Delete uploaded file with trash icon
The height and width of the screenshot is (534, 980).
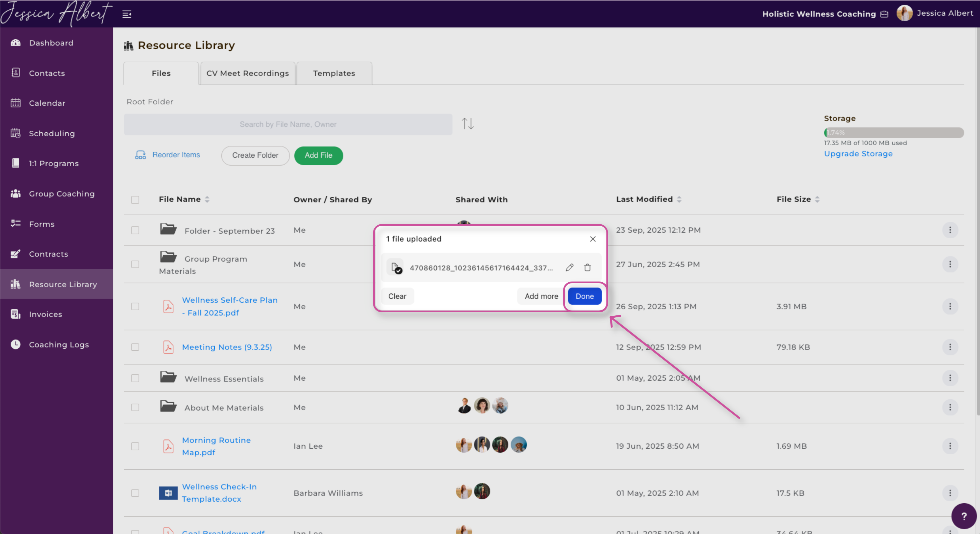click(x=587, y=268)
